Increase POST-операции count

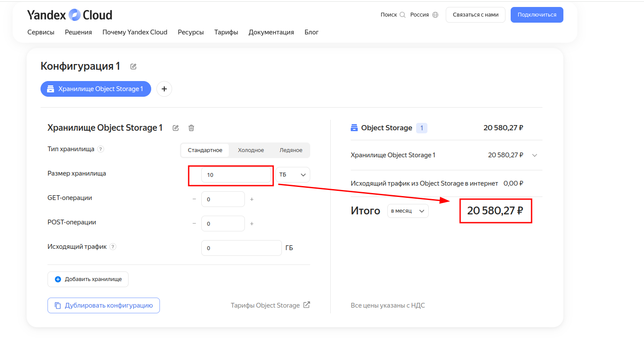click(252, 224)
